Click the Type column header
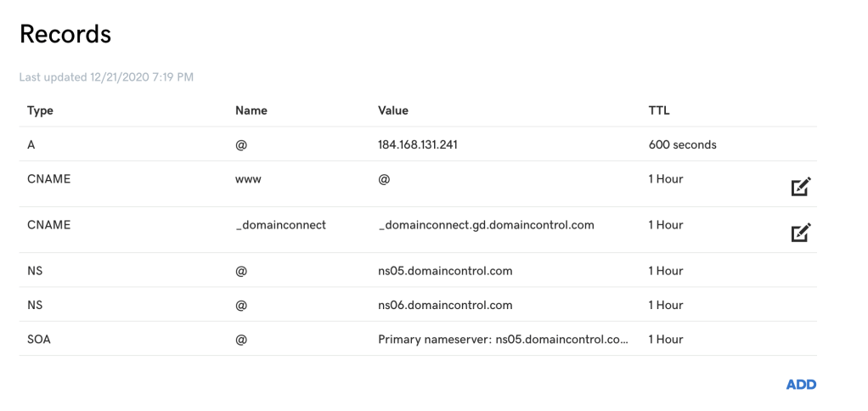Viewport: 868px width, 411px height. 40,110
